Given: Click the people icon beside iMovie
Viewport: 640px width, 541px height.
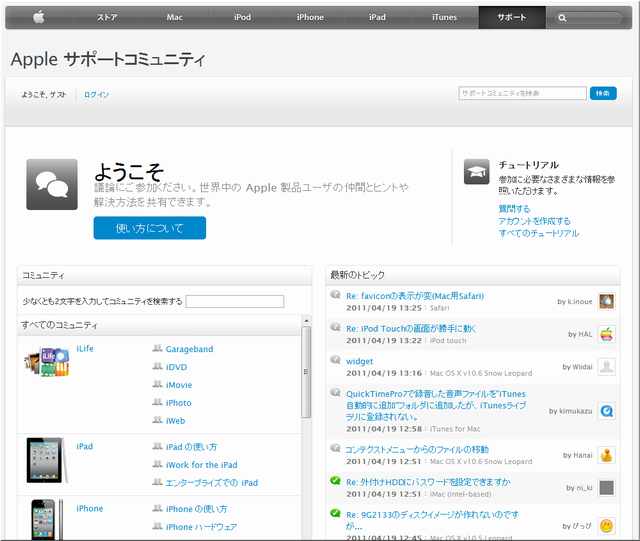Looking at the screenshot, I should coord(158,384).
